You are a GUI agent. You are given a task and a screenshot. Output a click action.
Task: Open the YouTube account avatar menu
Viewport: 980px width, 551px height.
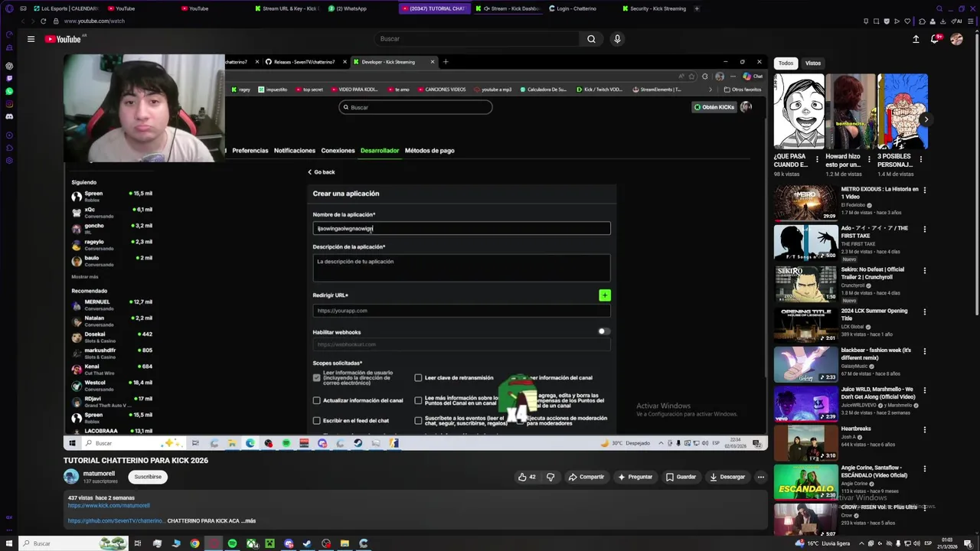[x=956, y=39]
